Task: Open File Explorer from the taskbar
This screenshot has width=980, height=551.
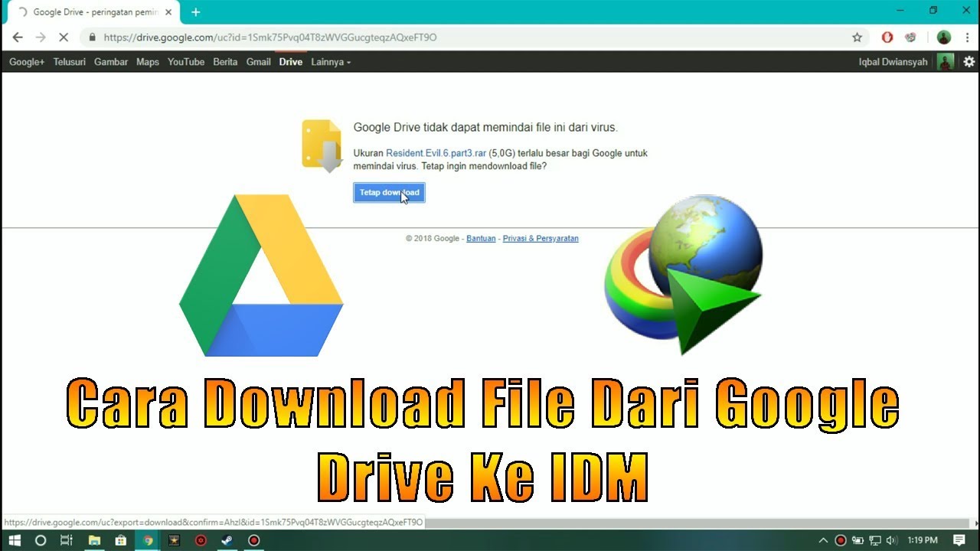Action: point(94,540)
